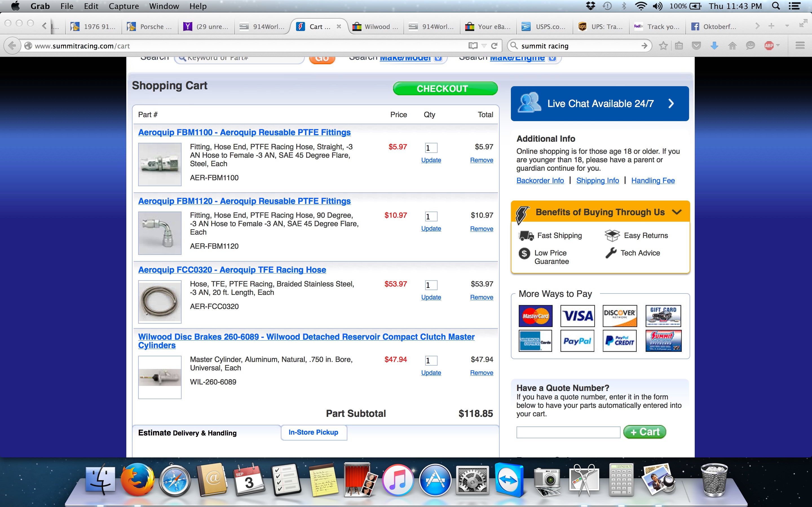This screenshot has width=812, height=507.
Task: Launch iTunes from the dock
Action: [x=398, y=480]
